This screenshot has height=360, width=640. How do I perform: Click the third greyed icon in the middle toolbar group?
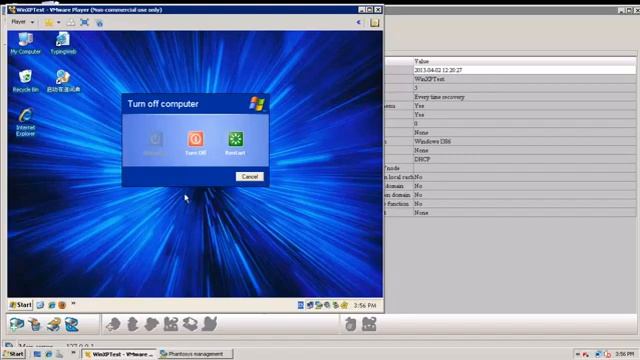151,324
